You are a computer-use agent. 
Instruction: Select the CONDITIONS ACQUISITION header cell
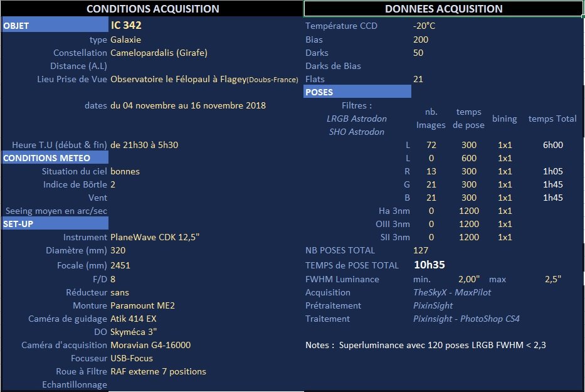tap(152, 9)
